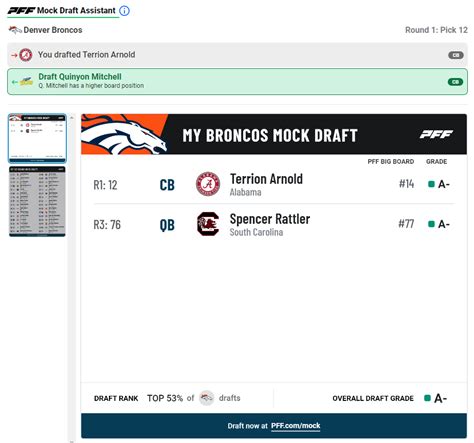Click the MY BRONCOS MOCK DRAFT heading
This screenshot has width=474, height=443.
point(270,135)
